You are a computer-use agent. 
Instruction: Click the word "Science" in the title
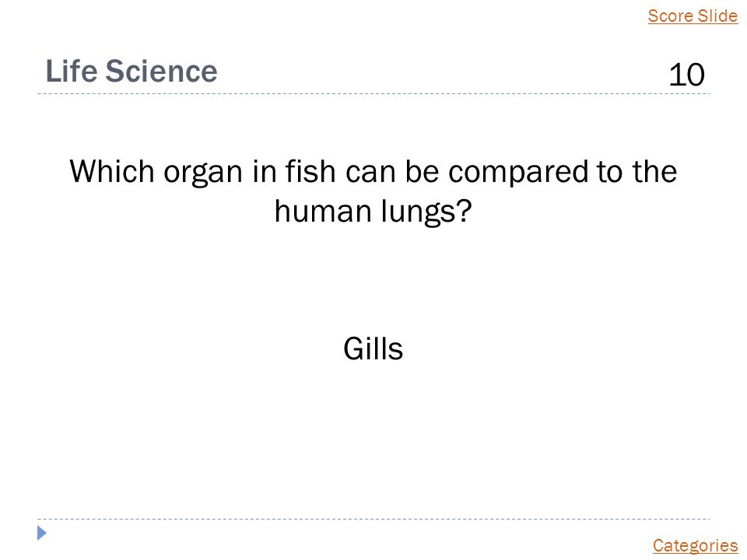tap(162, 71)
